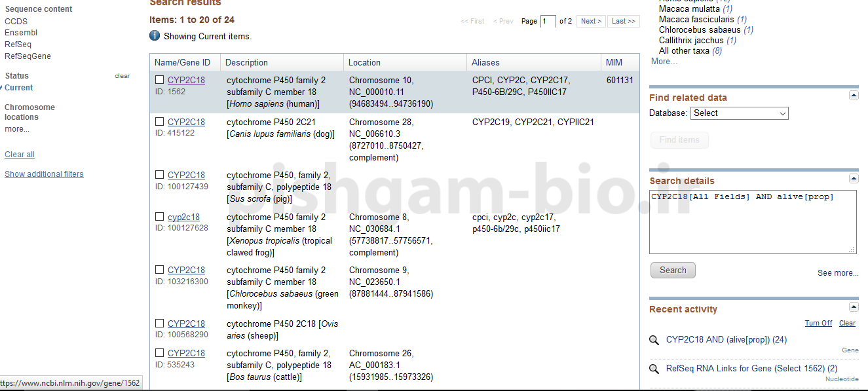Click the page number input field
The image size is (868, 391).
point(548,21)
